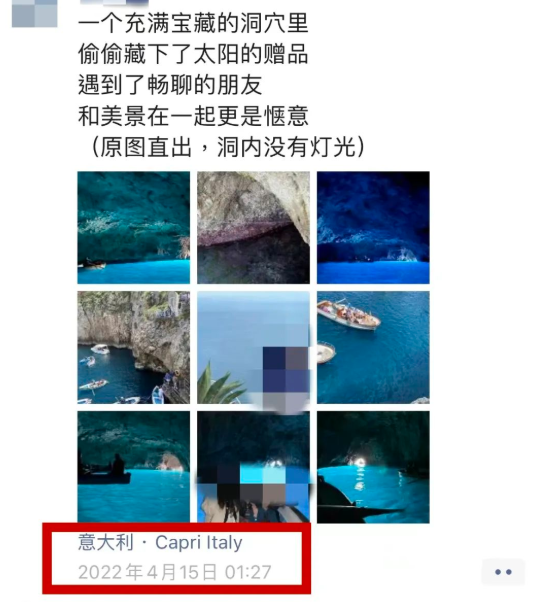Open the silhouette rower in grotto photo
548x602 pixels.
pos(134,467)
